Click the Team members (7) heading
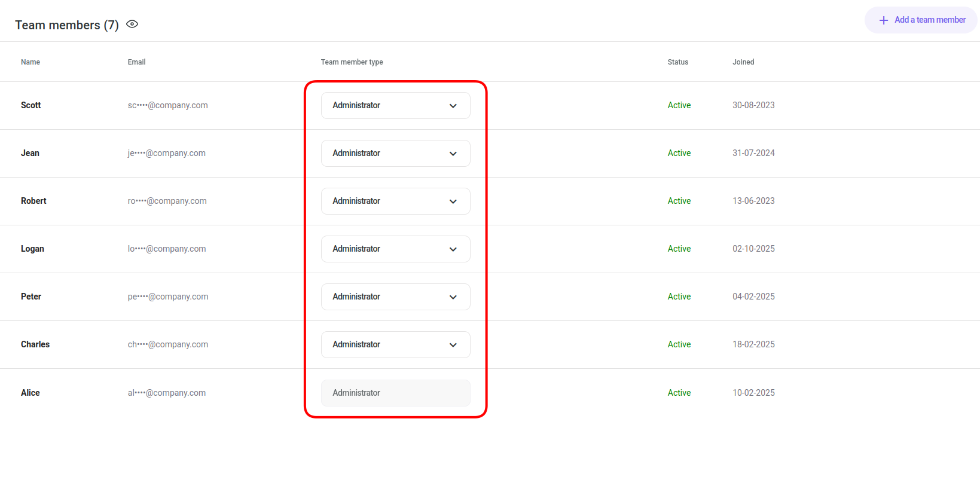This screenshot has height=495, width=980. click(x=67, y=25)
